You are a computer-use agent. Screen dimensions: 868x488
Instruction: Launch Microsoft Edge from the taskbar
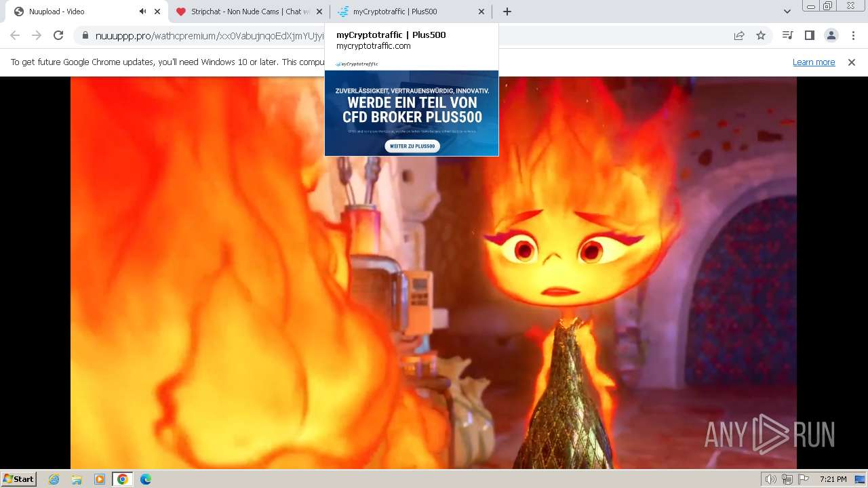[x=145, y=479]
